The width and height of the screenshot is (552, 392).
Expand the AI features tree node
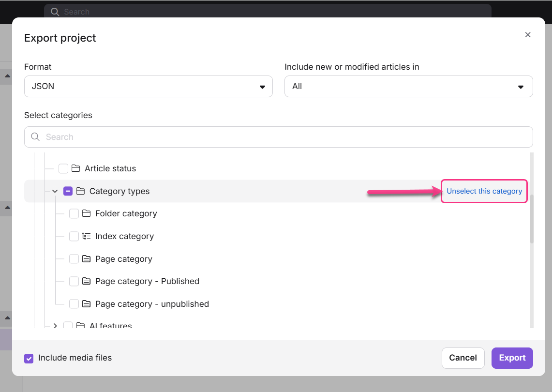(55, 326)
